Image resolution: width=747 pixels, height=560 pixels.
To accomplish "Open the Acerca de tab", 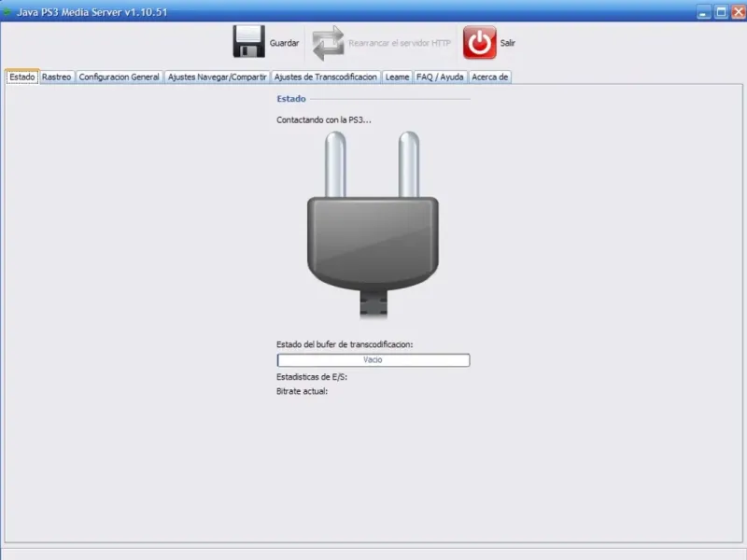I will (x=489, y=77).
